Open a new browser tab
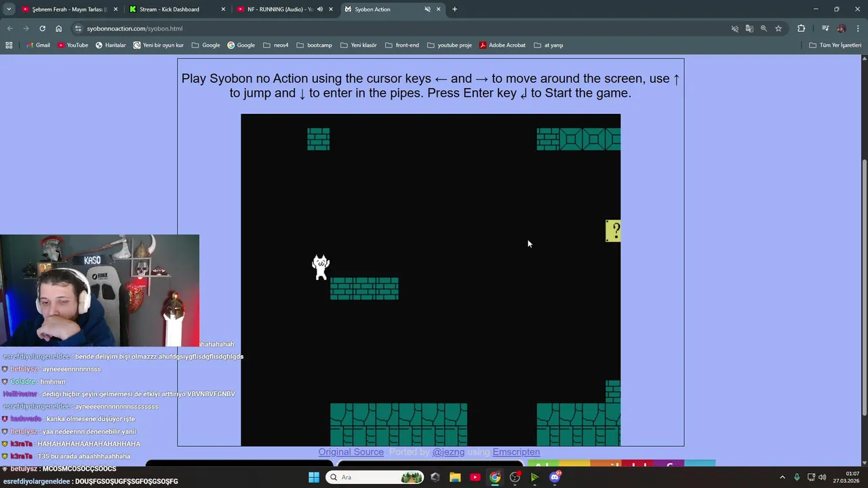868x488 pixels. tap(454, 9)
